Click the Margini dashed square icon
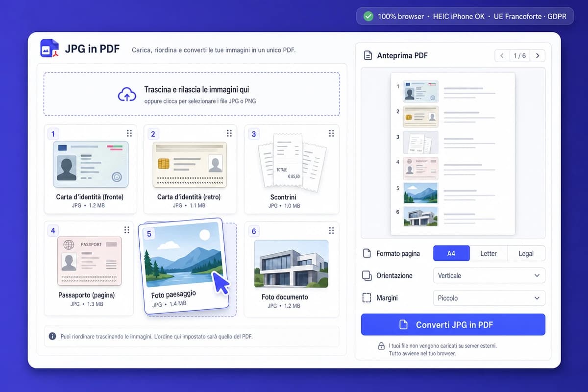 point(367,297)
